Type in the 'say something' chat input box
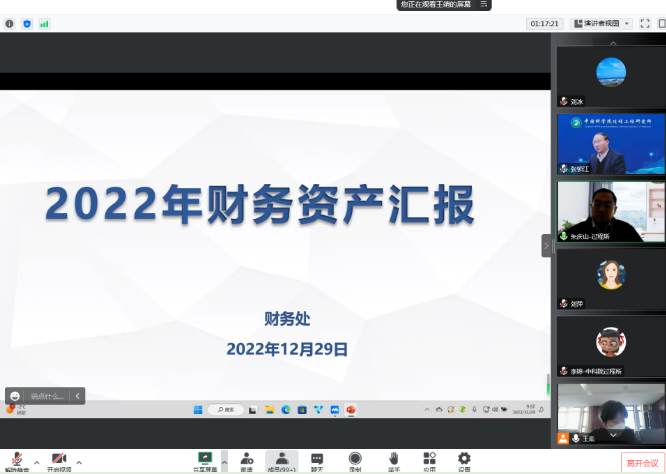The width and height of the screenshot is (666, 474). coord(47,396)
